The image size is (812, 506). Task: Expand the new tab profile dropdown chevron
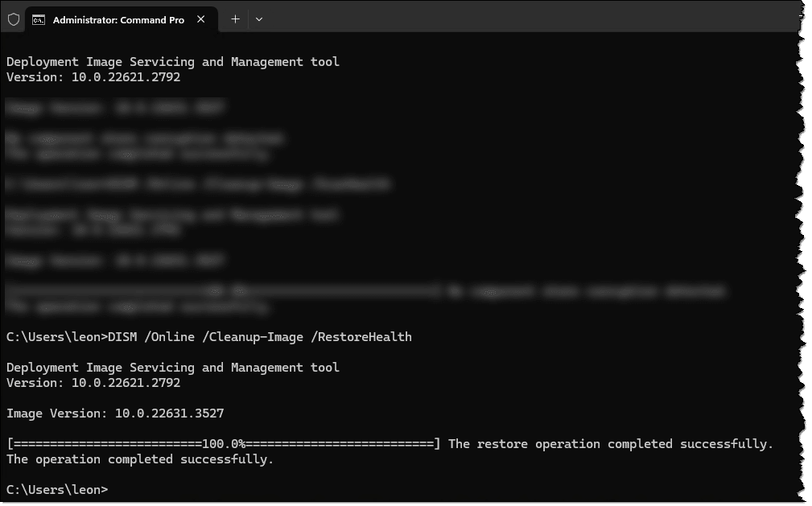click(259, 19)
